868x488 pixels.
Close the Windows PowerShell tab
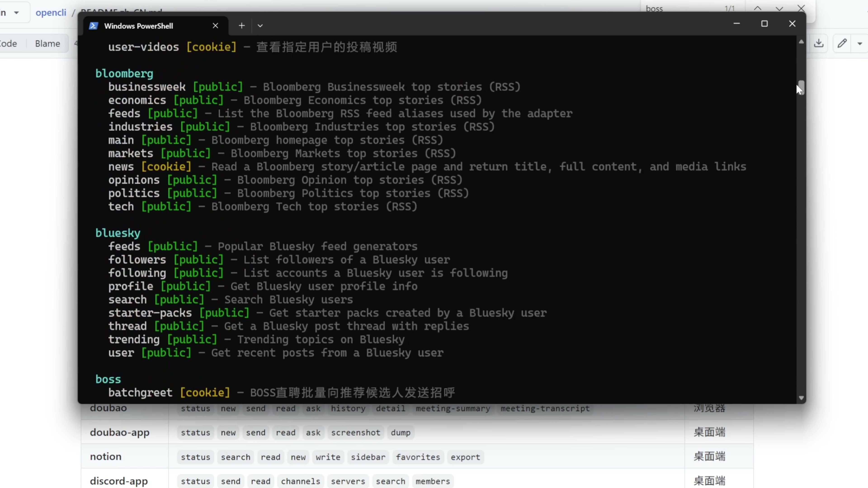click(216, 26)
